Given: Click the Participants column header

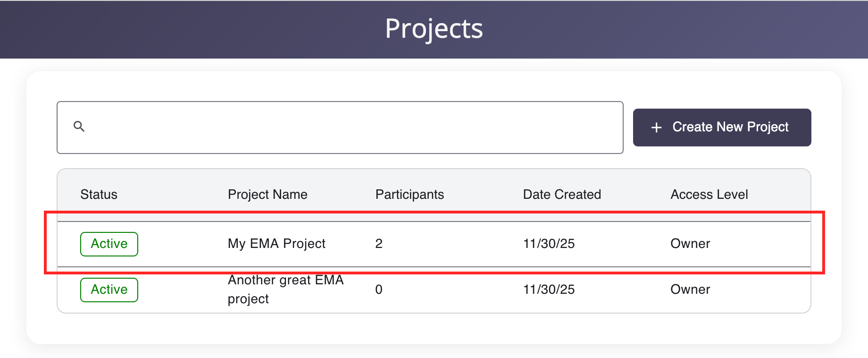Looking at the screenshot, I should [409, 194].
